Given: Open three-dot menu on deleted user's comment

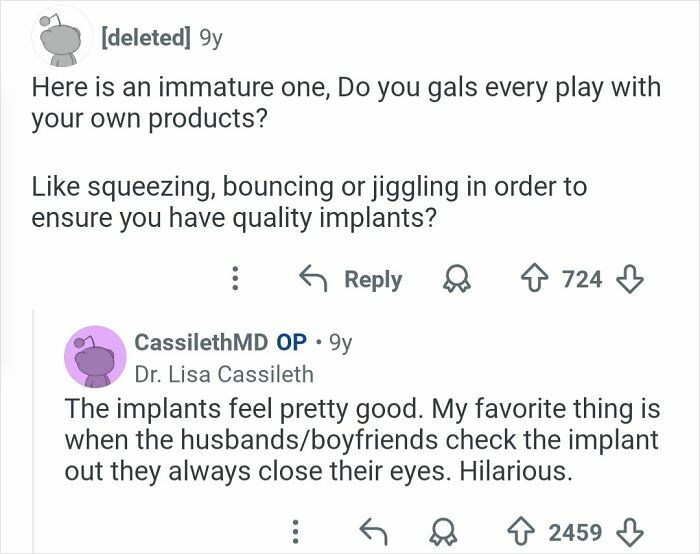Looking at the screenshot, I should 234,279.
